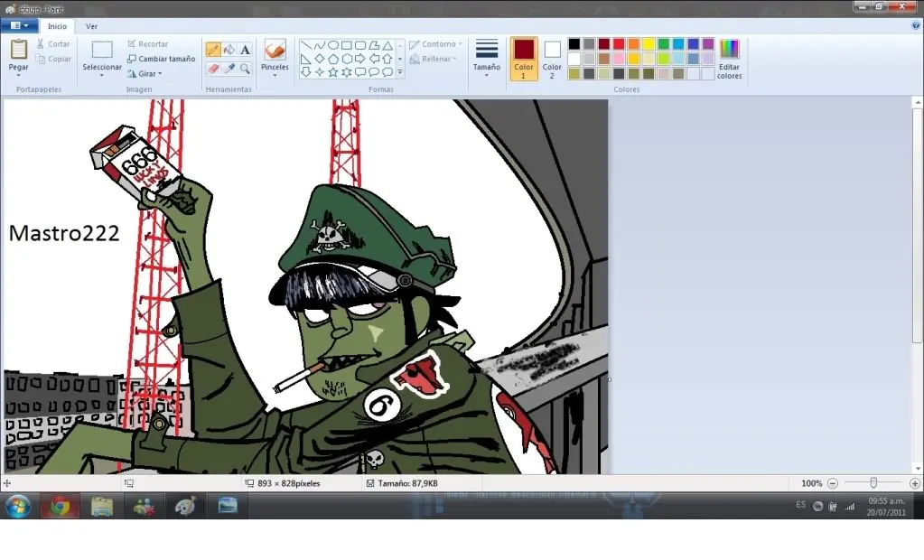Expand the Formas gallery more button
924x560 pixels.
click(x=400, y=72)
